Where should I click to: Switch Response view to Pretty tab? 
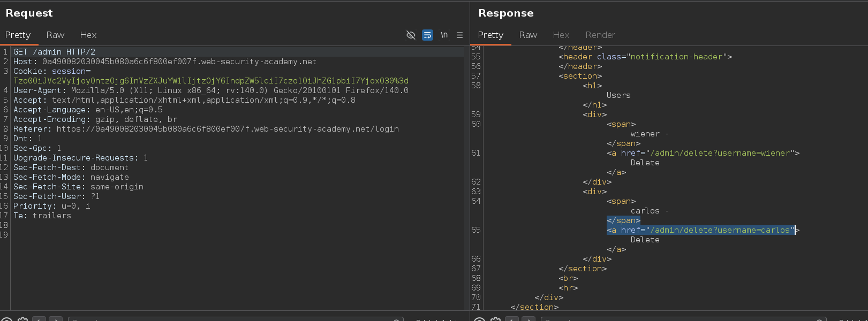pyautogui.click(x=490, y=35)
